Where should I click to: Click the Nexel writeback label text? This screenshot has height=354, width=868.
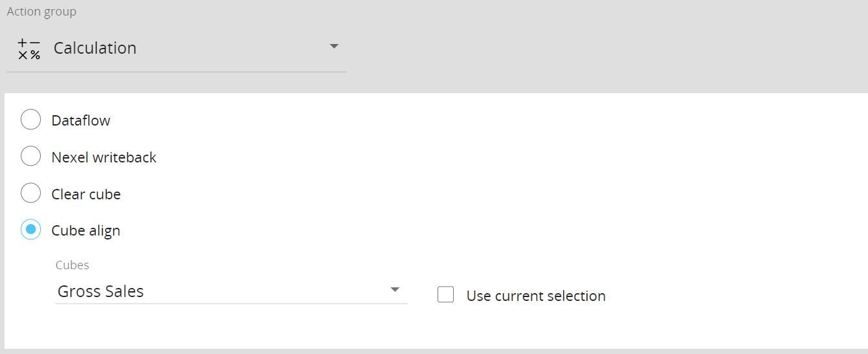pos(104,157)
